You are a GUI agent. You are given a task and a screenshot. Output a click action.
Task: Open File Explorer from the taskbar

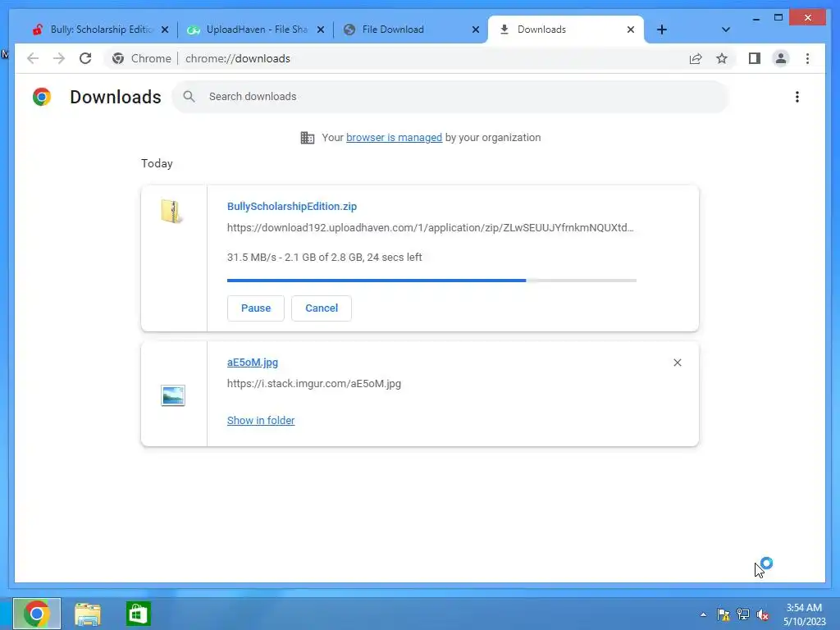pos(87,614)
